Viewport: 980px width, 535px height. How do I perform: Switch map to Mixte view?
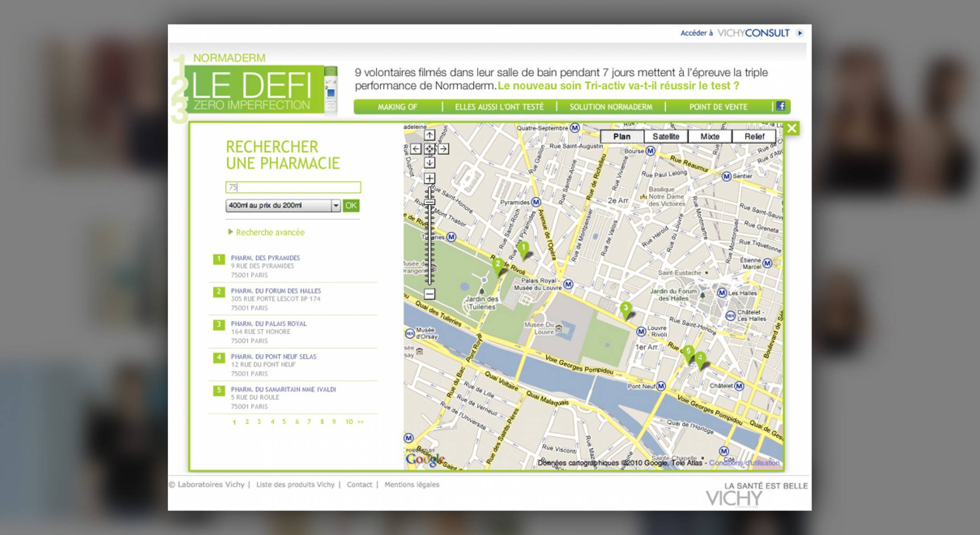click(710, 136)
